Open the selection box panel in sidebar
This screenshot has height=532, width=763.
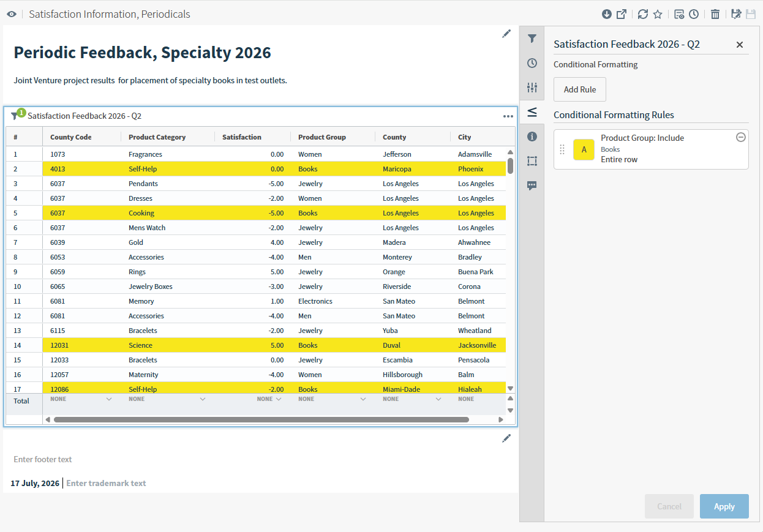coord(532,161)
